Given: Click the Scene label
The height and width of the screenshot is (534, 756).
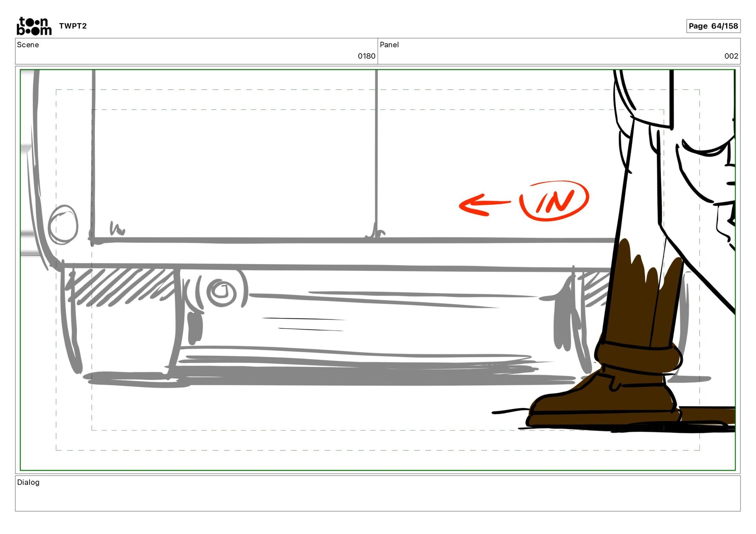Looking at the screenshot, I should tap(28, 45).
